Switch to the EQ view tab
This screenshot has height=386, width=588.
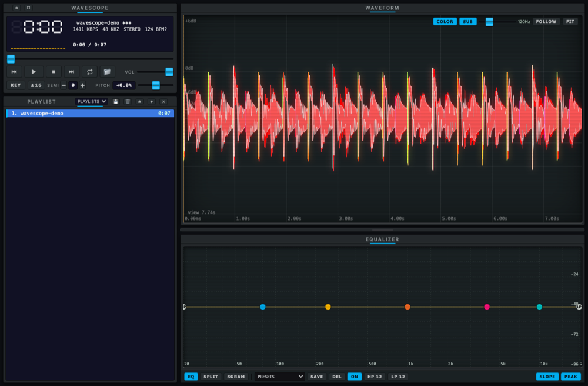(x=191, y=377)
